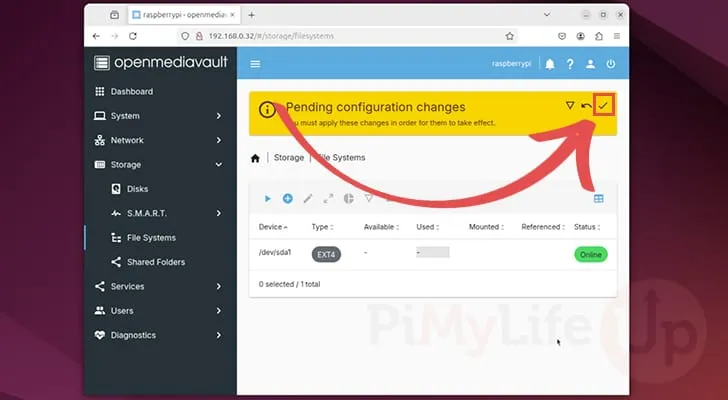Screen dimensions: 728x400
Task: Open the user account menu in header
Action: [x=590, y=64]
